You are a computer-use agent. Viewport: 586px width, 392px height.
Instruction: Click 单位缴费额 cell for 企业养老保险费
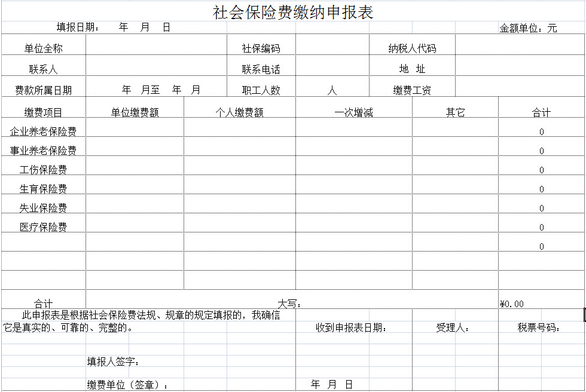135,127
